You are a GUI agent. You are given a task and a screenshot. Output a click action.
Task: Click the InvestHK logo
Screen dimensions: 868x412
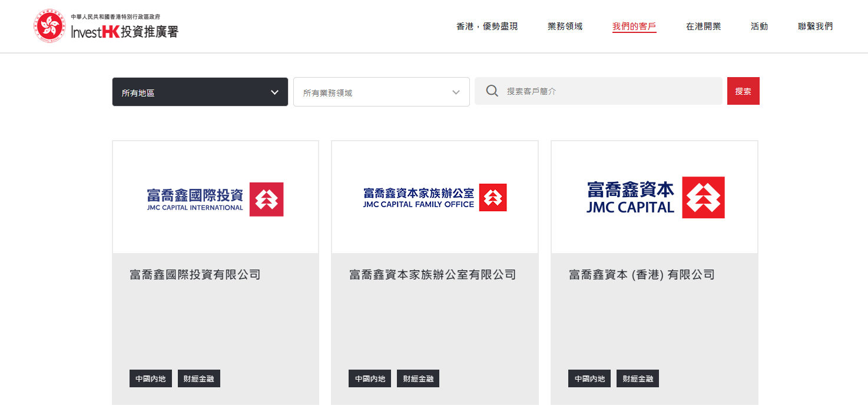pos(106,26)
